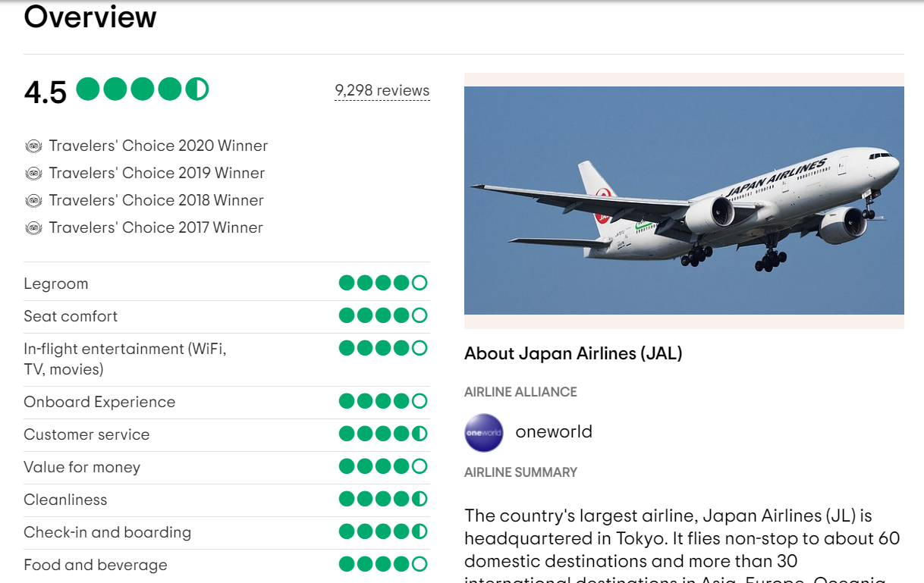The height and width of the screenshot is (583, 924).
Task: Click the "Cleanliness" label
Action: click(x=65, y=500)
